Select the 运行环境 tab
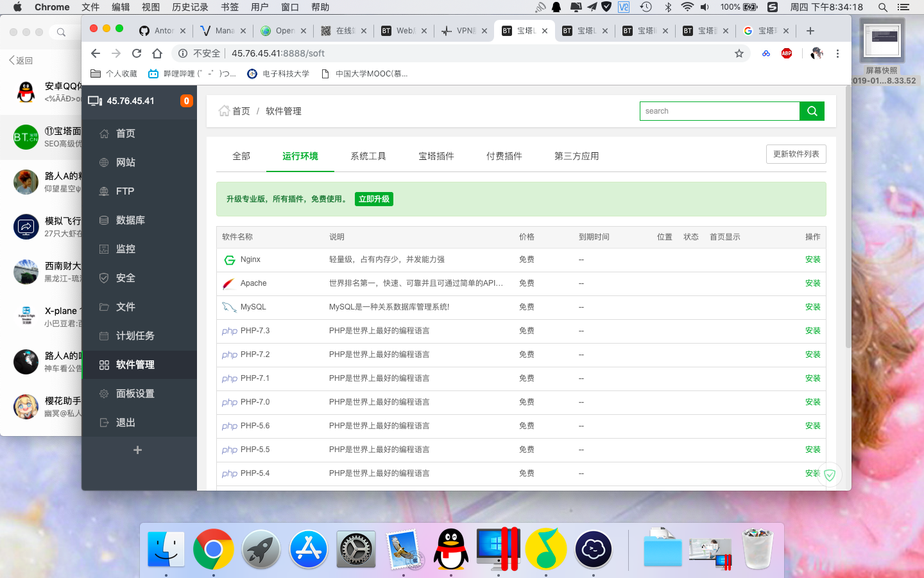Screen dimensions: 924x578 click(300, 156)
